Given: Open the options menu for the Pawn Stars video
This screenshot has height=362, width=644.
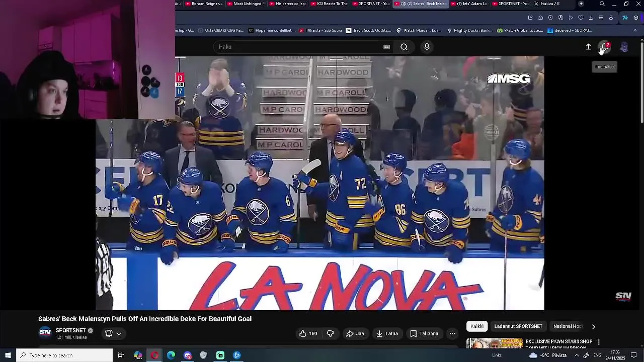Looking at the screenshot, I should pos(599,342).
